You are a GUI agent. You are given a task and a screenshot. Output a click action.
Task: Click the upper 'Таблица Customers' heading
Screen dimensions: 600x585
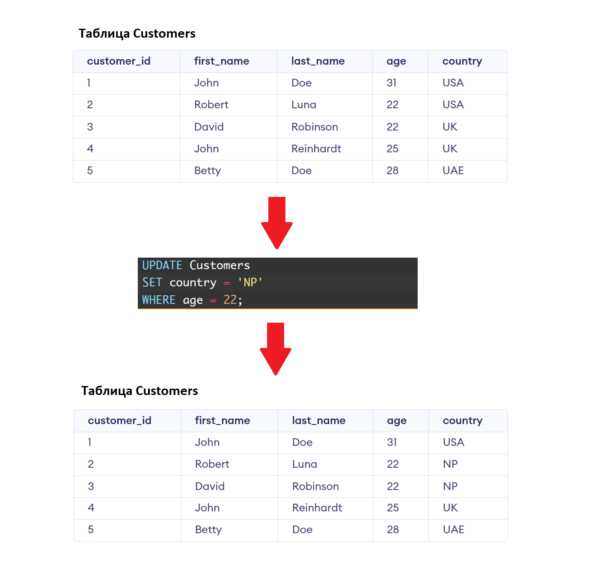pos(138,33)
